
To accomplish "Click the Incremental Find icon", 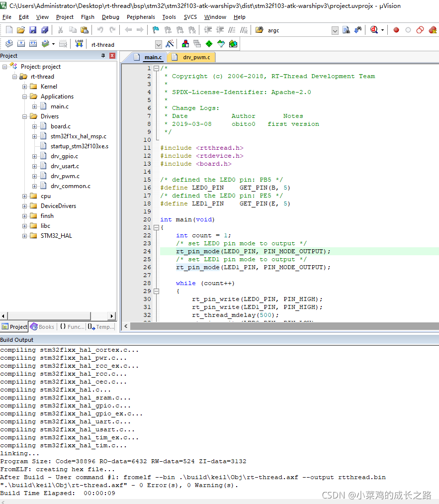I will (358, 30).
